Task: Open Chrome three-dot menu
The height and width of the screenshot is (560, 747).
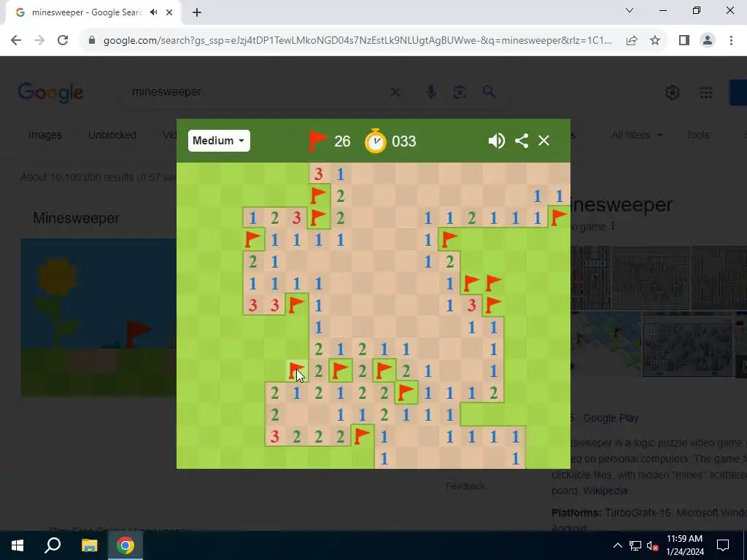Action: pos(731,41)
